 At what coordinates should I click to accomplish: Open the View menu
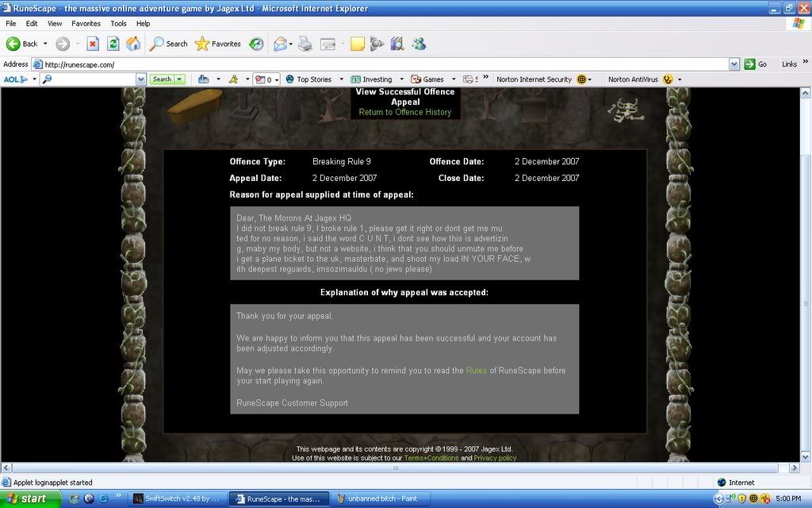[x=55, y=23]
